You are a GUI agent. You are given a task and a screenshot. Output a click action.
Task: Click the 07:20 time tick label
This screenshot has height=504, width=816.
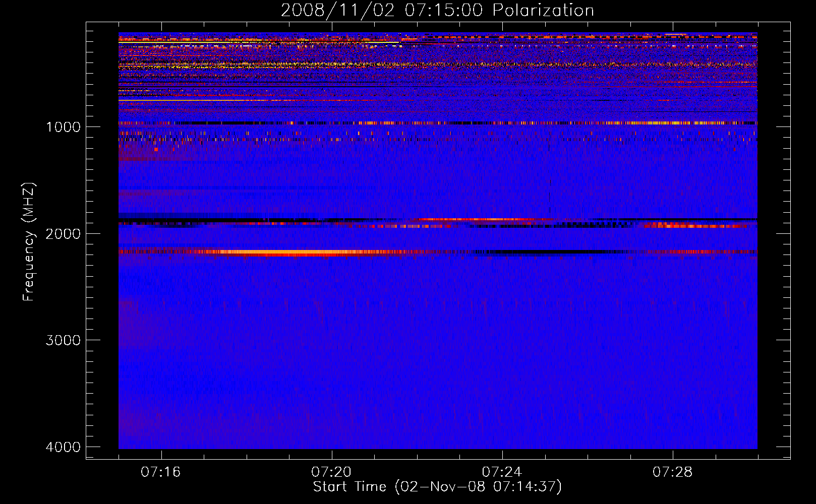[331, 472]
